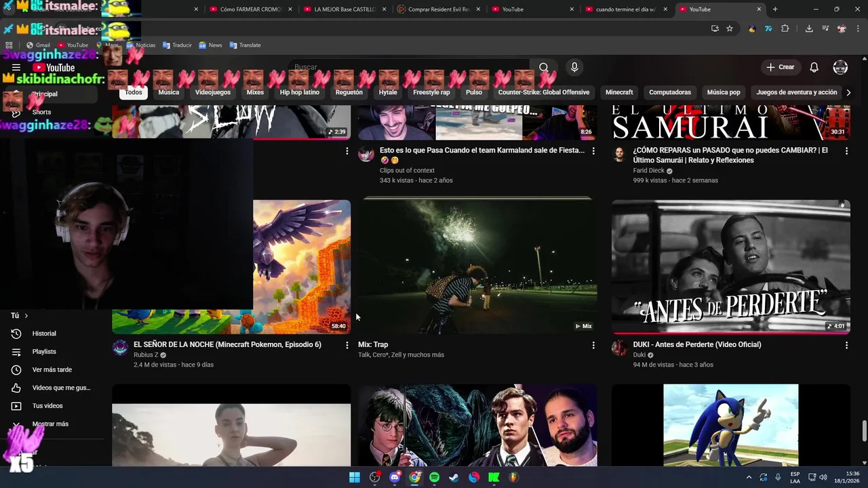Open Tus videos in the sidebar
868x488 pixels.
point(54,406)
